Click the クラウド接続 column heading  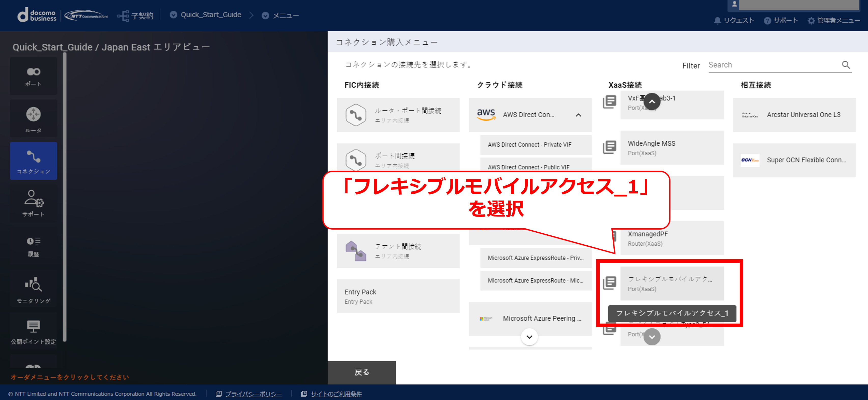(500, 85)
